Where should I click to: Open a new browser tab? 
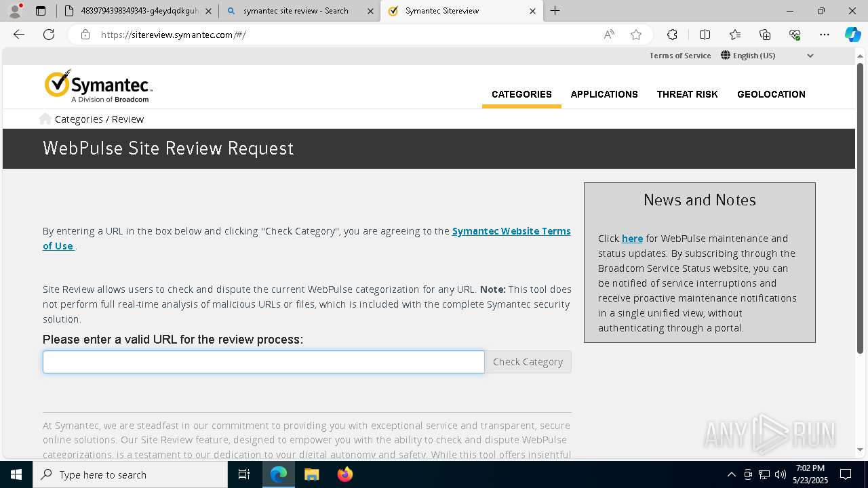(x=555, y=11)
